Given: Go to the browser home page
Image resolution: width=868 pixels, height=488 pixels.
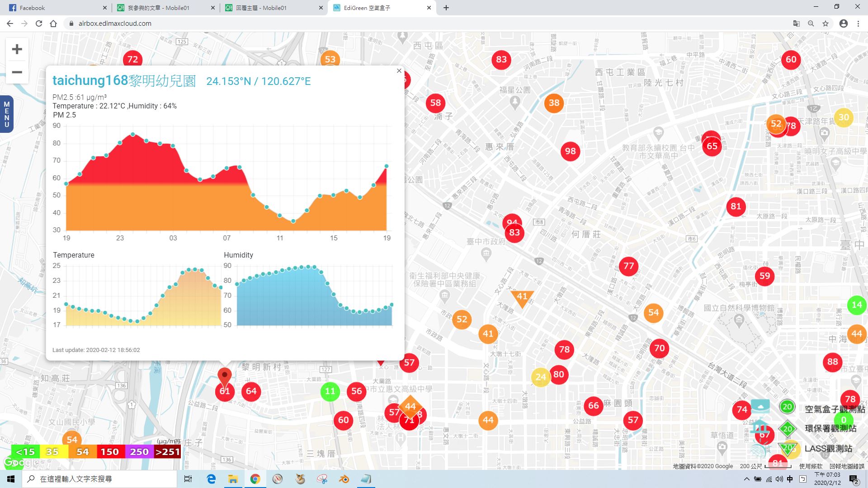Looking at the screenshot, I should (53, 23).
